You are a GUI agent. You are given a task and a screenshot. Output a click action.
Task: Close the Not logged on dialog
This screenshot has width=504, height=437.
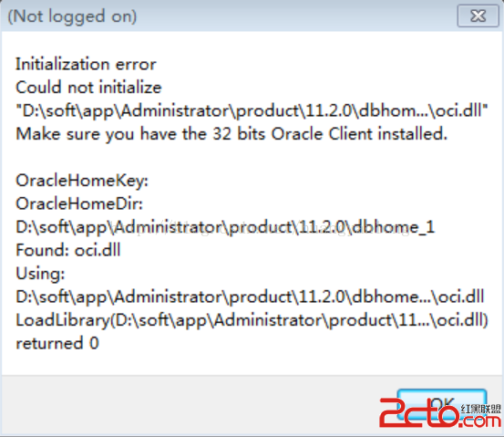tap(478, 16)
